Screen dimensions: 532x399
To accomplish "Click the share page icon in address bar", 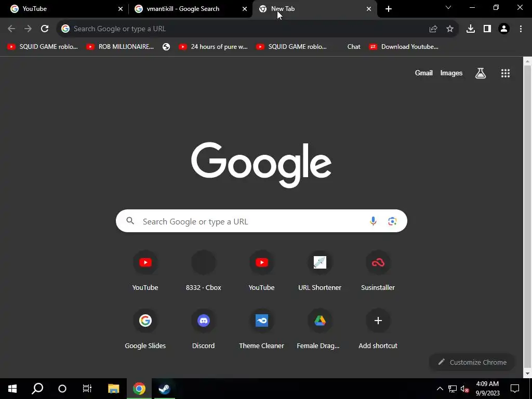I will click(433, 29).
